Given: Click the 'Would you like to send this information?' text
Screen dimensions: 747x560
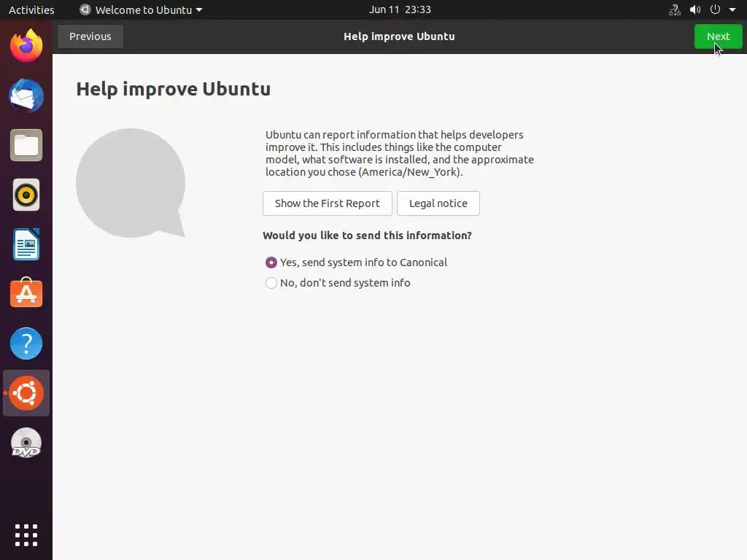Looking at the screenshot, I should [368, 236].
